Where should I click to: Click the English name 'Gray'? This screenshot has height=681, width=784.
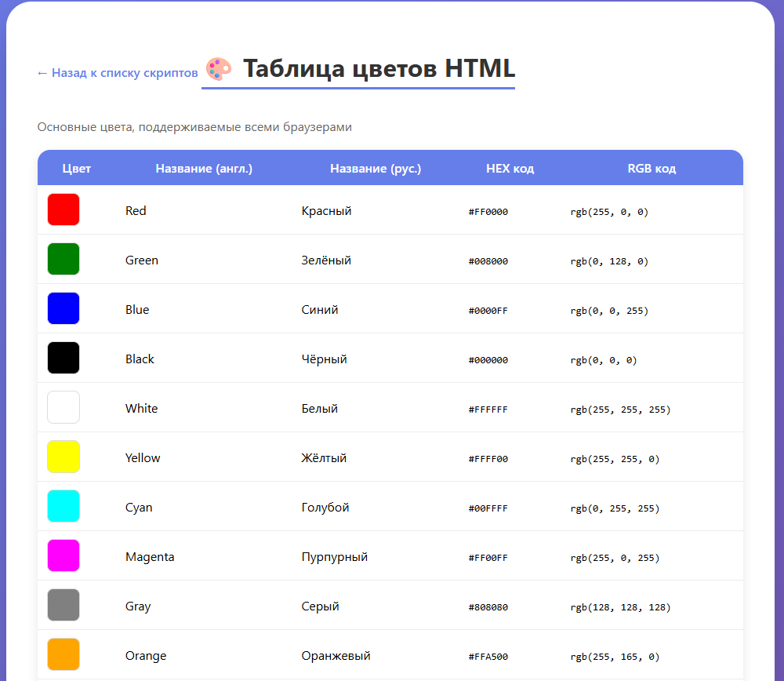pos(138,606)
